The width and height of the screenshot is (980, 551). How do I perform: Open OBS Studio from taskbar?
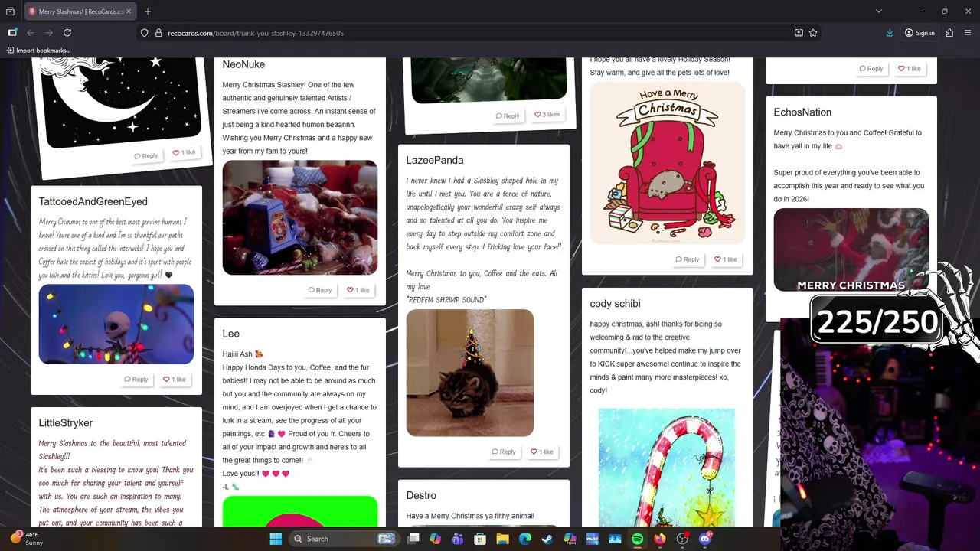tap(682, 539)
